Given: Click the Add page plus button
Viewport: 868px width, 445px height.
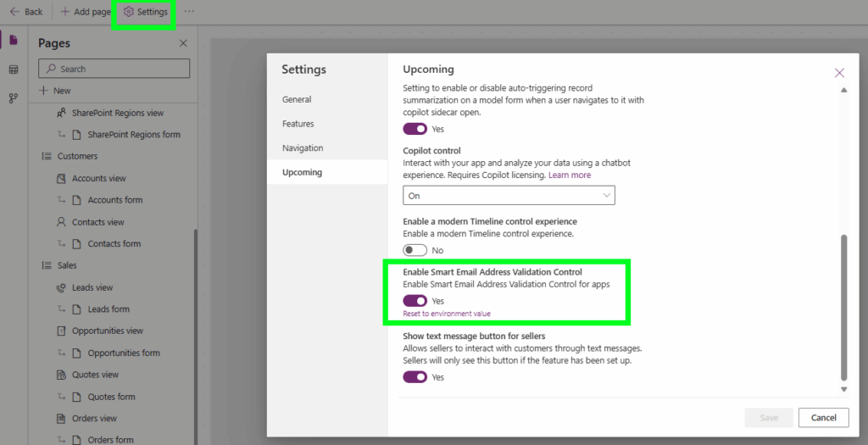Looking at the screenshot, I should click(86, 12).
